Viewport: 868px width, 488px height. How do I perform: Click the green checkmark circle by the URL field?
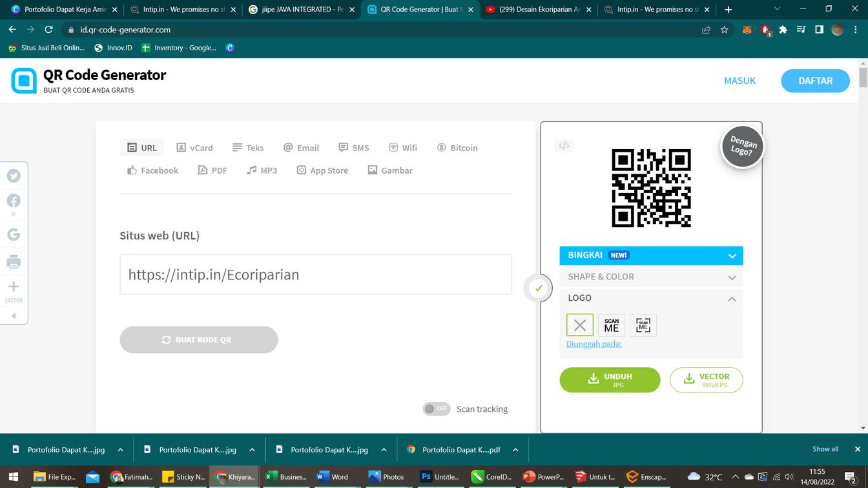[539, 289]
